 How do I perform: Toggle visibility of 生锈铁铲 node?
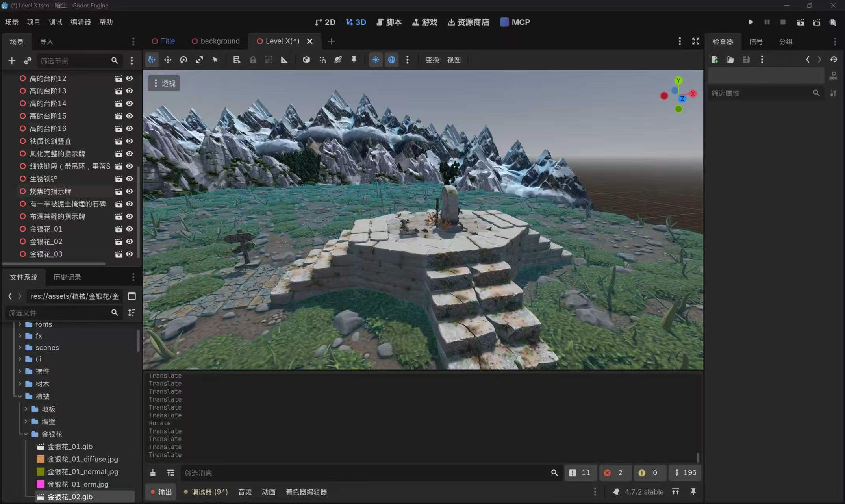[x=129, y=179]
